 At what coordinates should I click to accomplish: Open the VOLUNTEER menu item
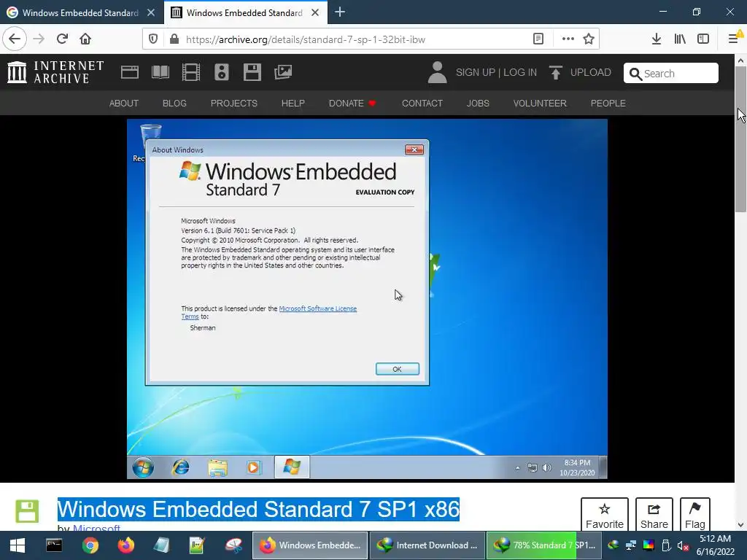tap(540, 104)
